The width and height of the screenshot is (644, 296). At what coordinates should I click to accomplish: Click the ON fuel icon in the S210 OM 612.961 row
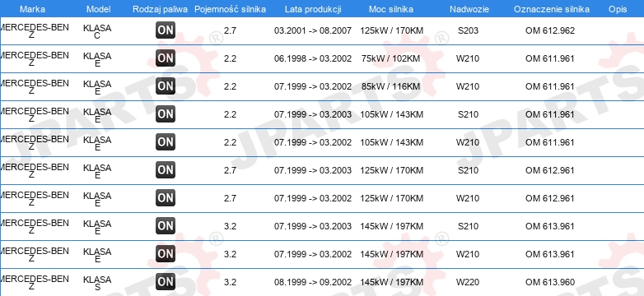click(x=166, y=169)
